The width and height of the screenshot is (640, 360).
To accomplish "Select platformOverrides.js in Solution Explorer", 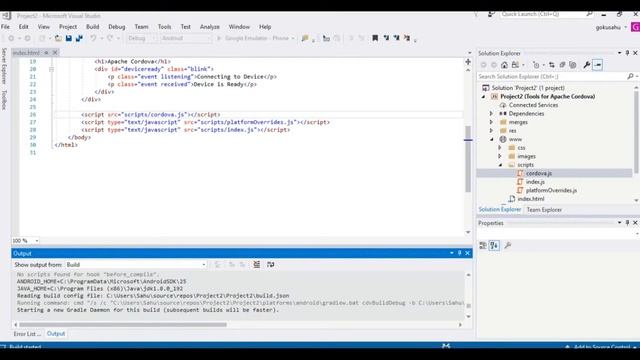I will (551, 191).
